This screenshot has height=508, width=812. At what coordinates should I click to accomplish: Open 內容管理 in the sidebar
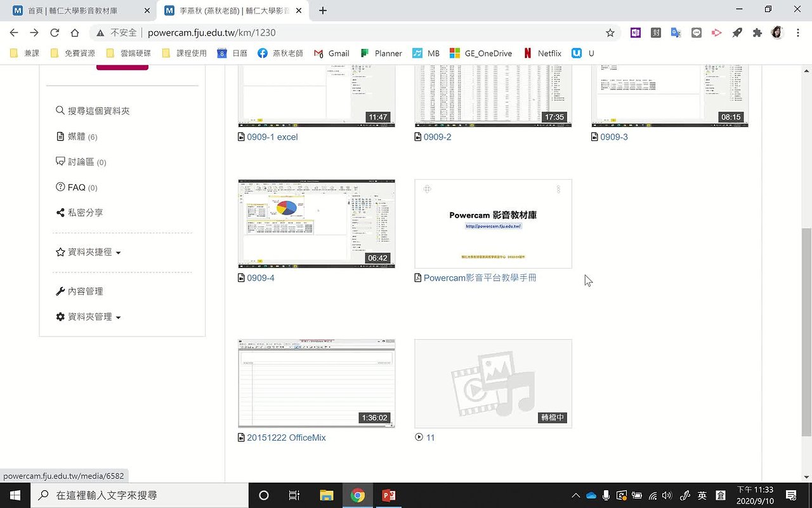tap(79, 291)
